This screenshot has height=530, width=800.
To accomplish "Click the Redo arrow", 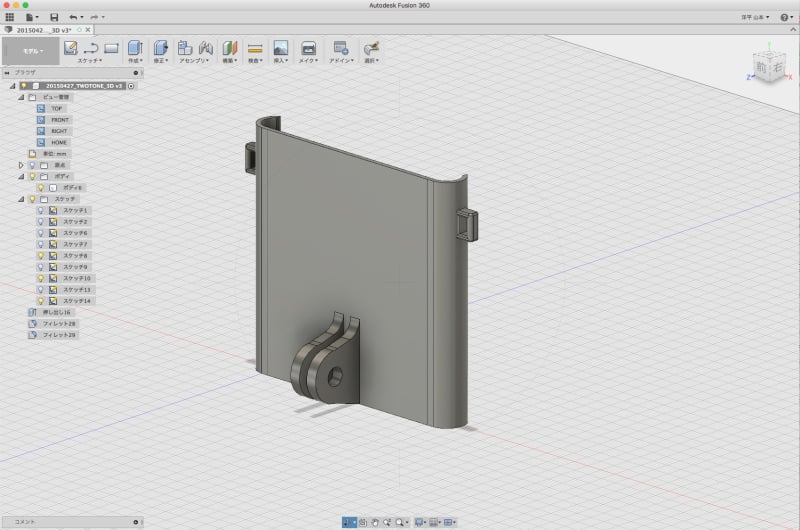I will (x=94, y=17).
